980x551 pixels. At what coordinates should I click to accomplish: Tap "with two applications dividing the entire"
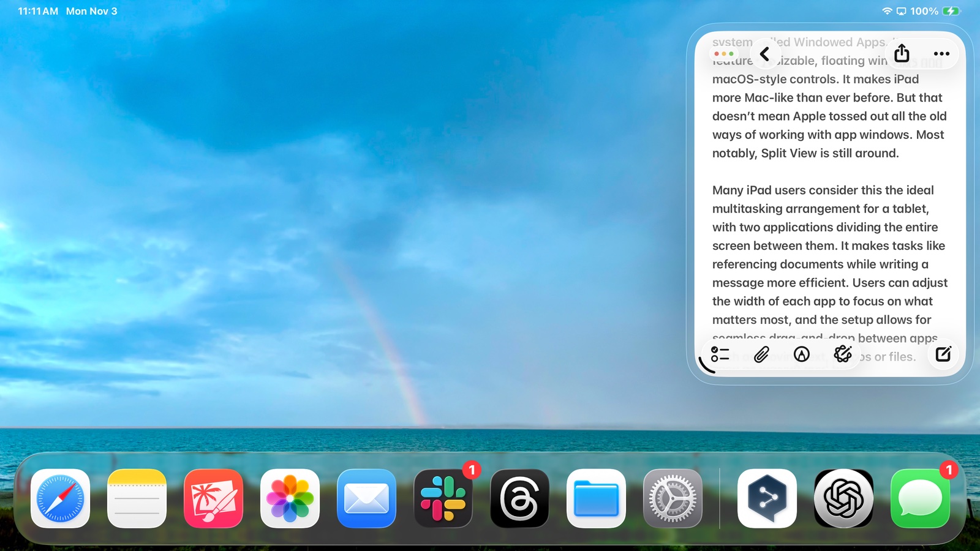(825, 227)
